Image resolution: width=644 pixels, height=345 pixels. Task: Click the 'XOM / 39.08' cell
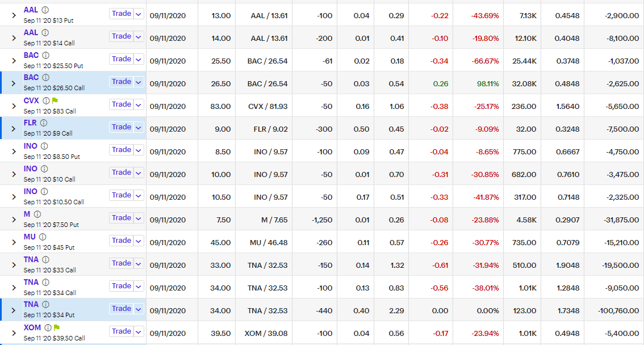click(266, 334)
